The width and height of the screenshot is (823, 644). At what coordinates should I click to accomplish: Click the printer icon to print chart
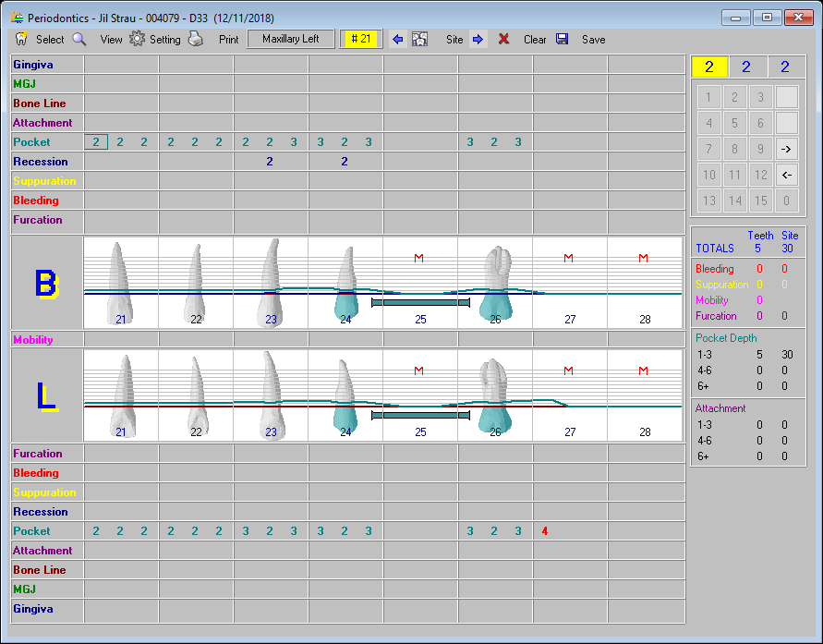196,40
